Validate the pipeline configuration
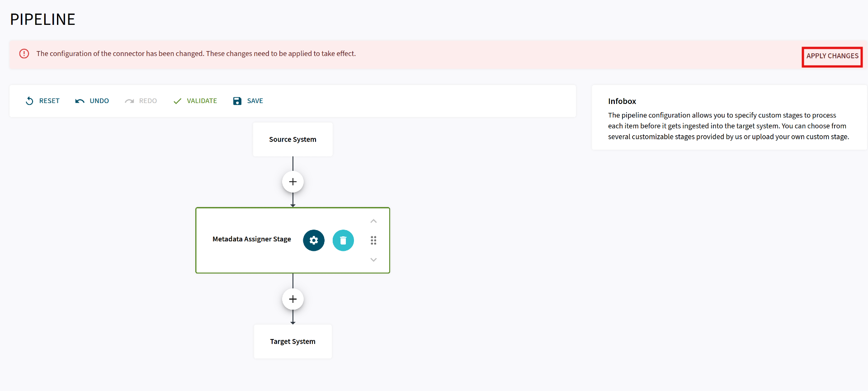The width and height of the screenshot is (868, 391). coord(195,101)
